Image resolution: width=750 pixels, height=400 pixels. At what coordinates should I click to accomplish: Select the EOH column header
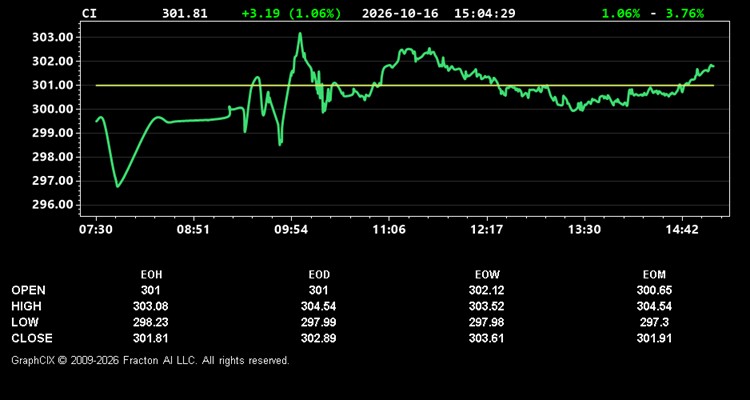[x=151, y=275]
